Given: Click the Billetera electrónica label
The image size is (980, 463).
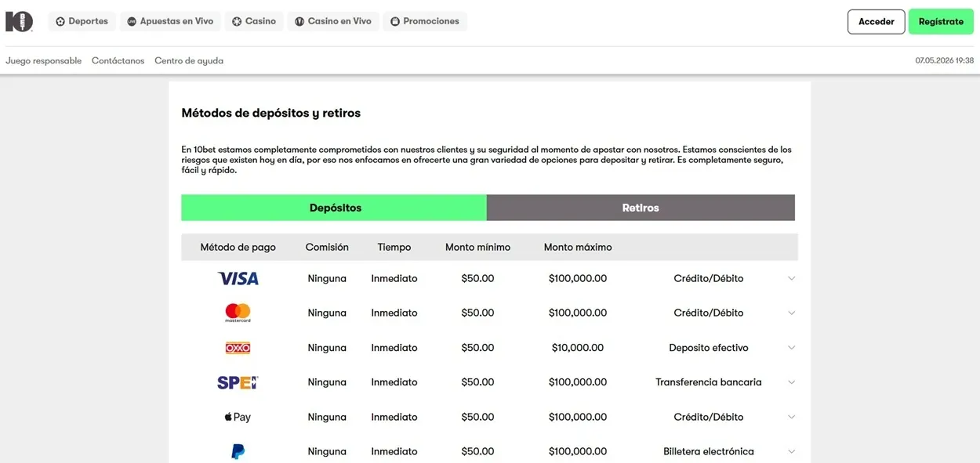Looking at the screenshot, I should coord(709,451).
